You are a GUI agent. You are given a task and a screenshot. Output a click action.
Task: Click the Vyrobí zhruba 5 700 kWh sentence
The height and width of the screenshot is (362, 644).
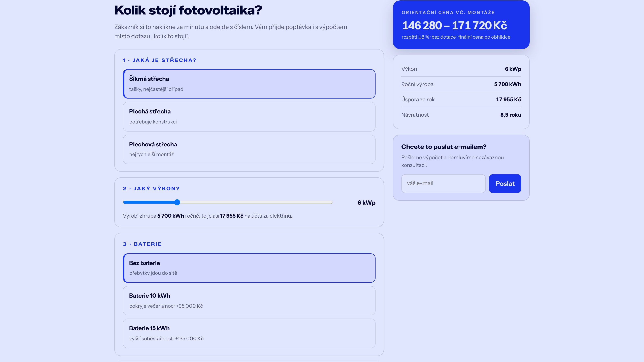click(207, 216)
